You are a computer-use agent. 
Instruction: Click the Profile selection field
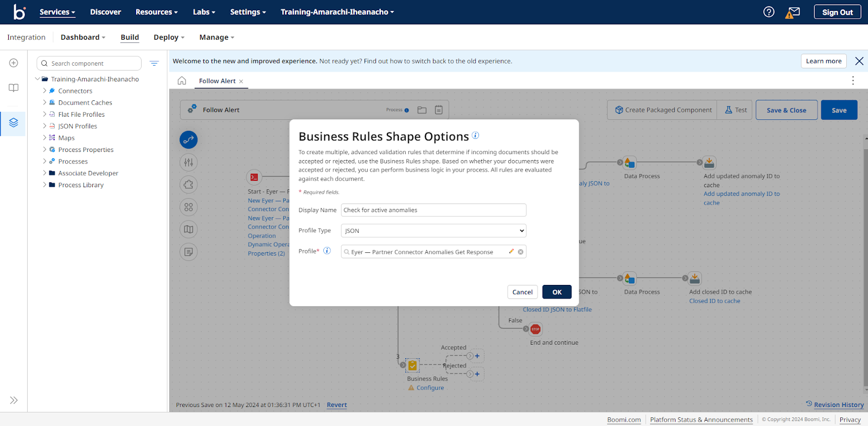pyautogui.click(x=433, y=252)
